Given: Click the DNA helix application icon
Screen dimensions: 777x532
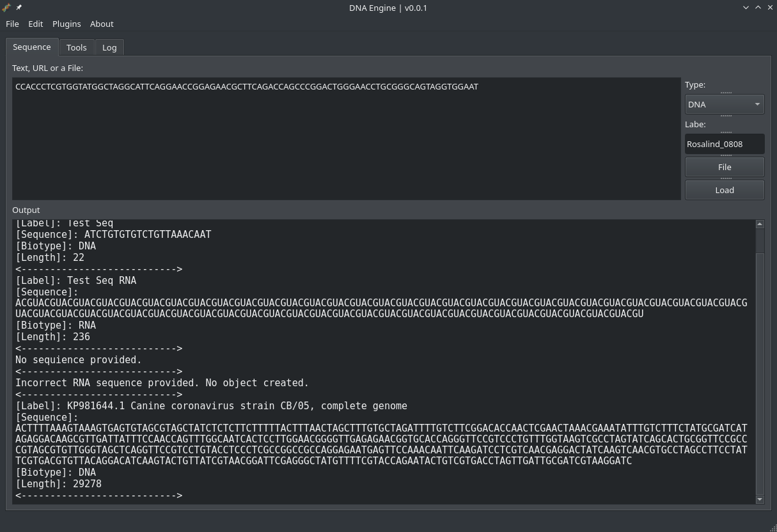Looking at the screenshot, I should click(x=6, y=8).
